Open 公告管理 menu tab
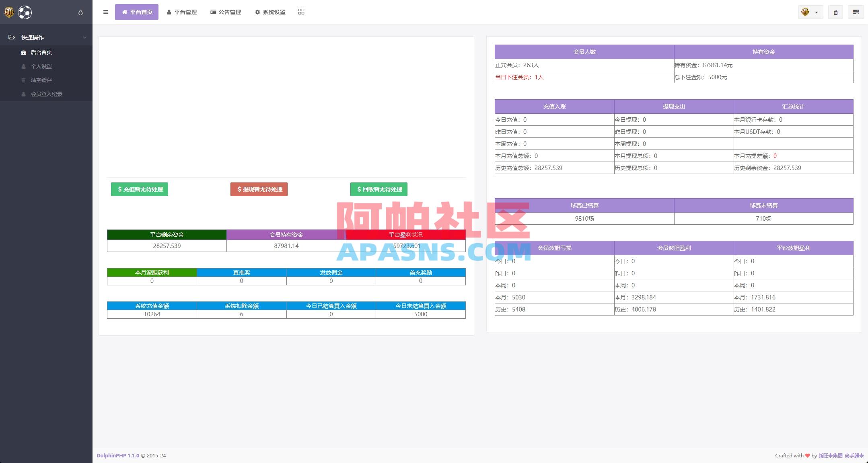Screen dimensions: 868x463 click(x=226, y=12)
